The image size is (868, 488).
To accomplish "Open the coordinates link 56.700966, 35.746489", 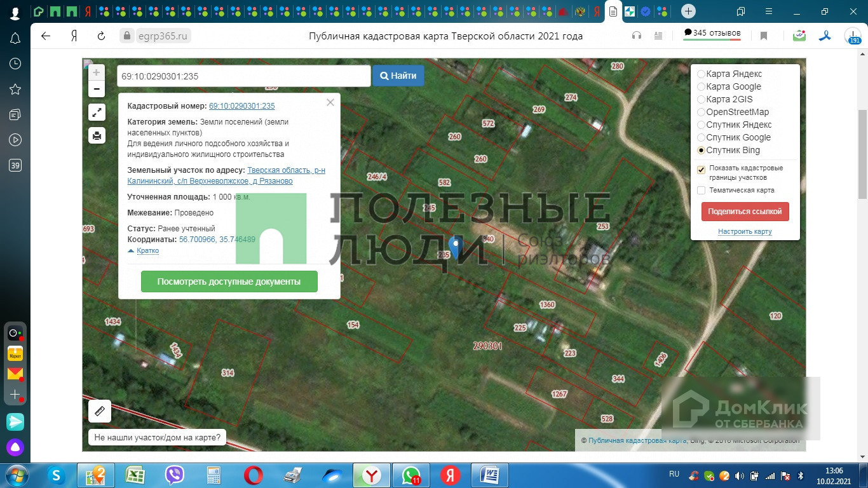I will [x=217, y=240].
